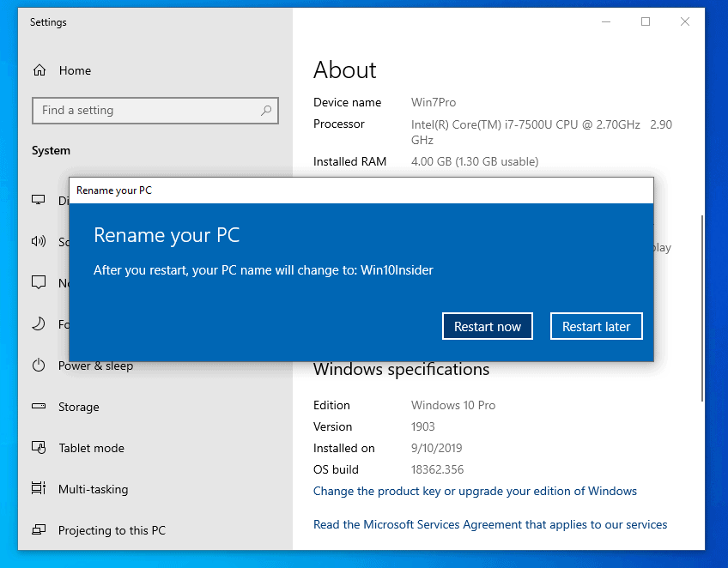The image size is (728, 568).
Task: Click the Storage drive icon
Action: point(39,407)
